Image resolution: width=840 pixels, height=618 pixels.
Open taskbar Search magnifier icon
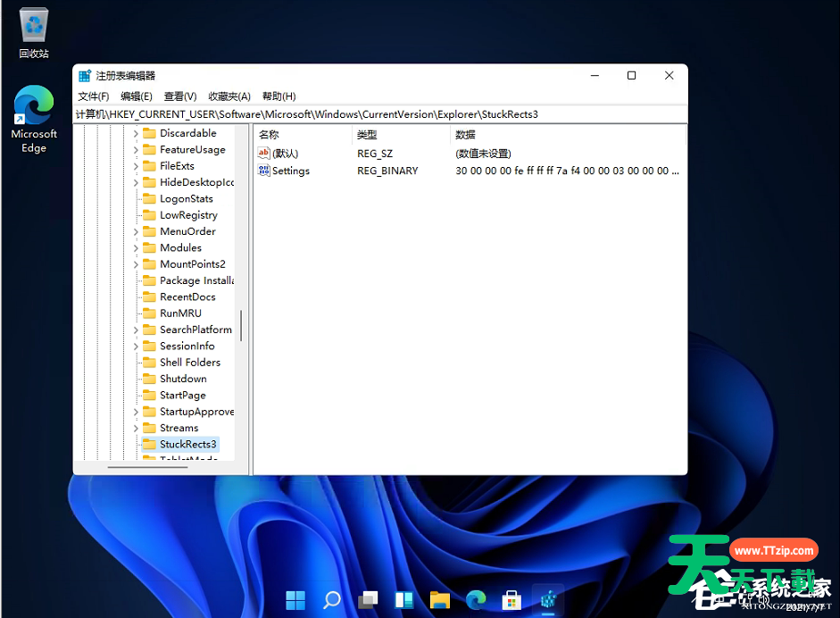point(331,599)
